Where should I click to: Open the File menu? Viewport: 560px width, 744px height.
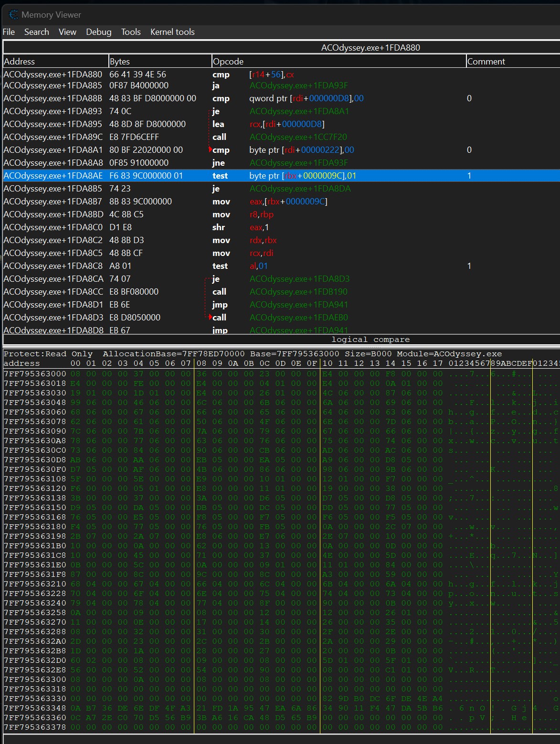coord(9,32)
